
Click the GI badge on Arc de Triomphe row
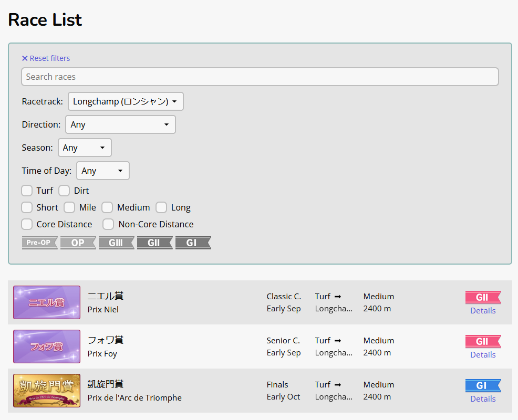(483, 385)
